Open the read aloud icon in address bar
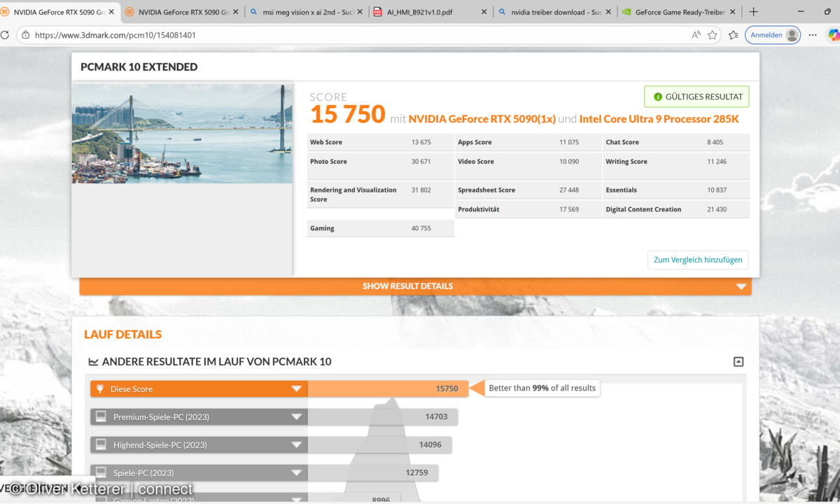The height and width of the screenshot is (504, 840). (x=696, y=35)
